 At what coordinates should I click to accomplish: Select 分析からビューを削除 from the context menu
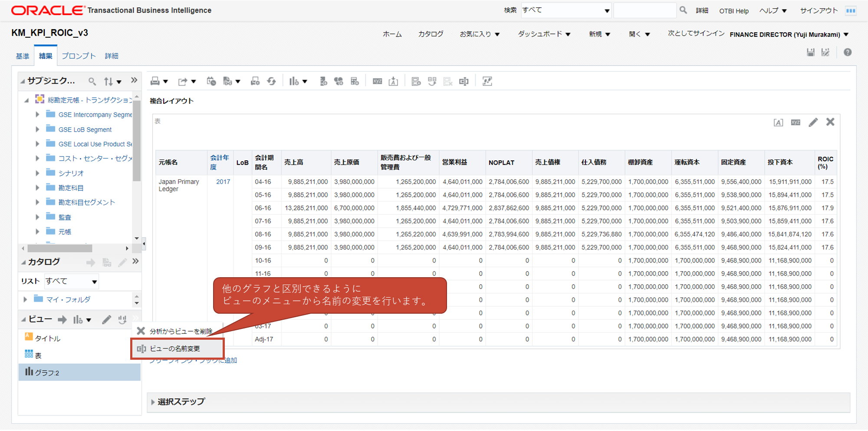pos(178,331)
